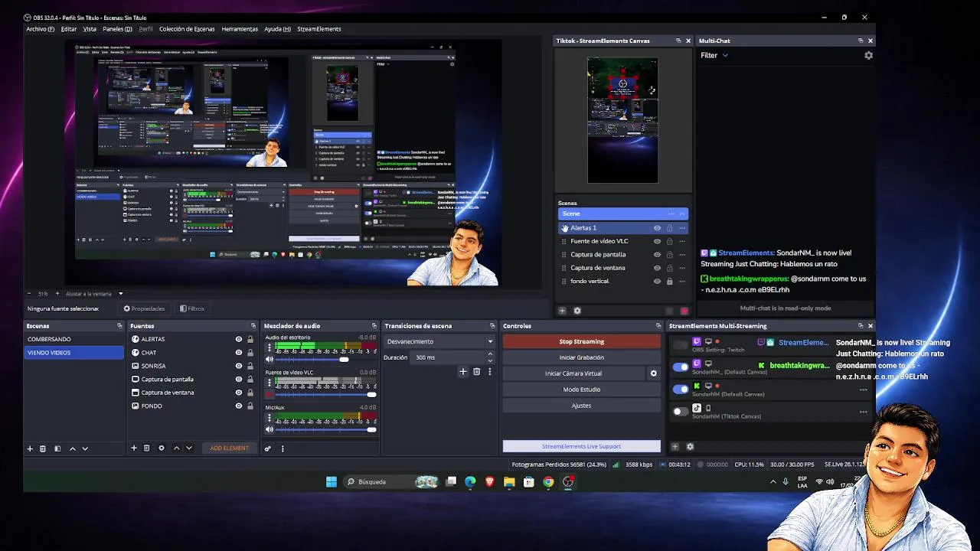The height and width of the screenshot is (551, 980).
Task: Open options for SondarNM Tiktok Canvas output
Action: coord(863,412)
